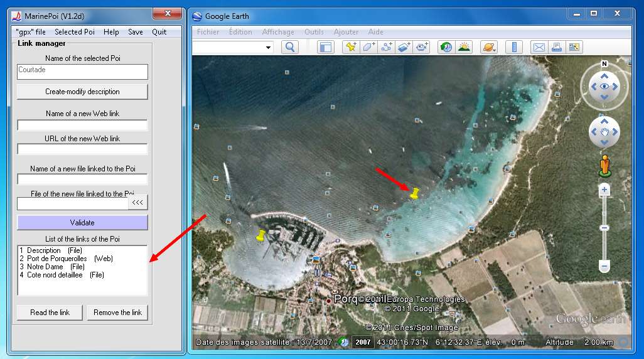Click the add image overlay icon
Image resolution: width=644 pixels, height=359 pixels.
click(404, 47)
